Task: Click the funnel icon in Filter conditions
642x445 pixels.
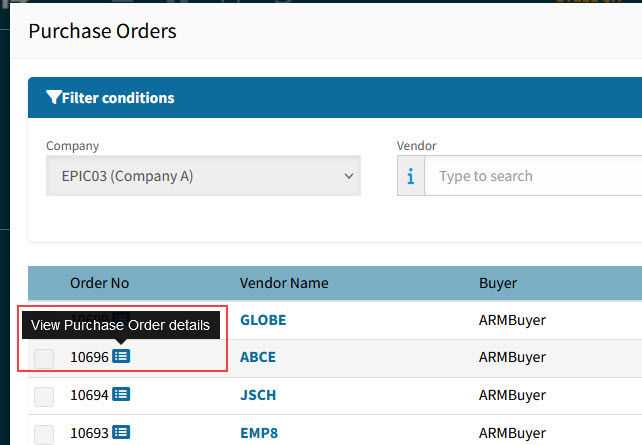Action: click(x=54, y=98)
